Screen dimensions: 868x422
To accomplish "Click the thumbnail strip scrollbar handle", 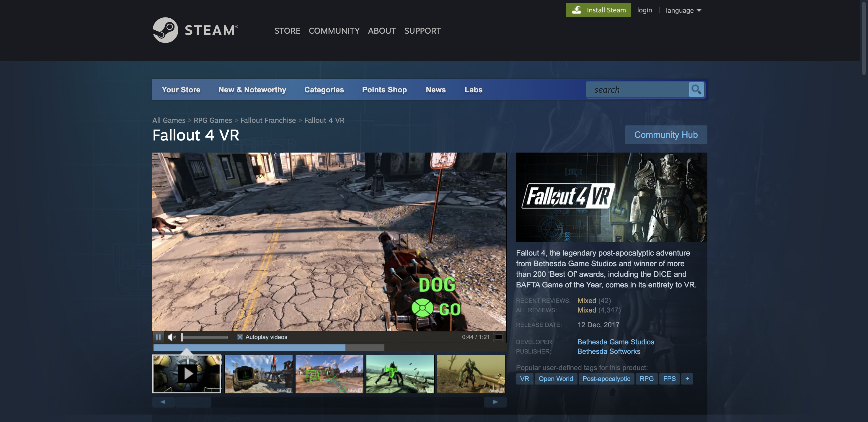I will pyautogui.click(x=193, y=402).
